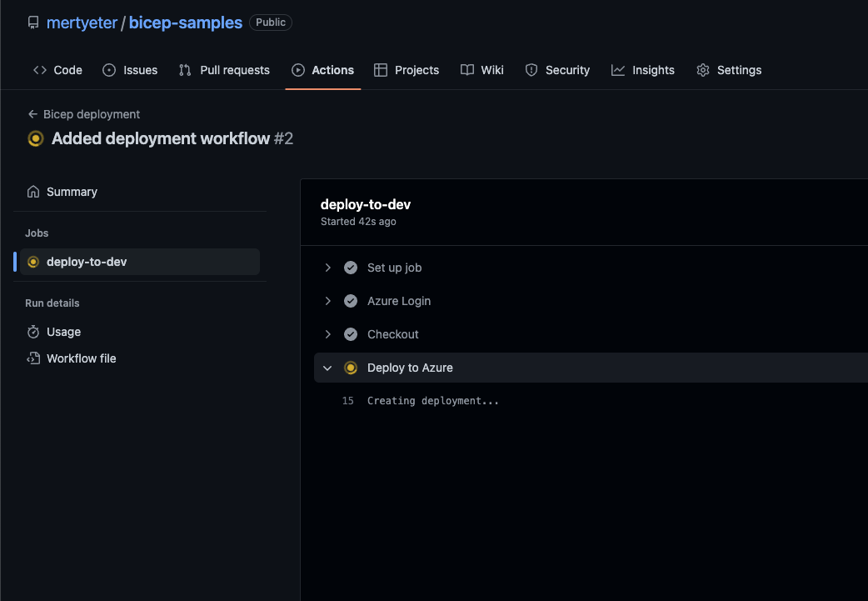This screenshot has width=868, height=601.
Task: Click the Public visibility badge
Action: coord(271,23)
